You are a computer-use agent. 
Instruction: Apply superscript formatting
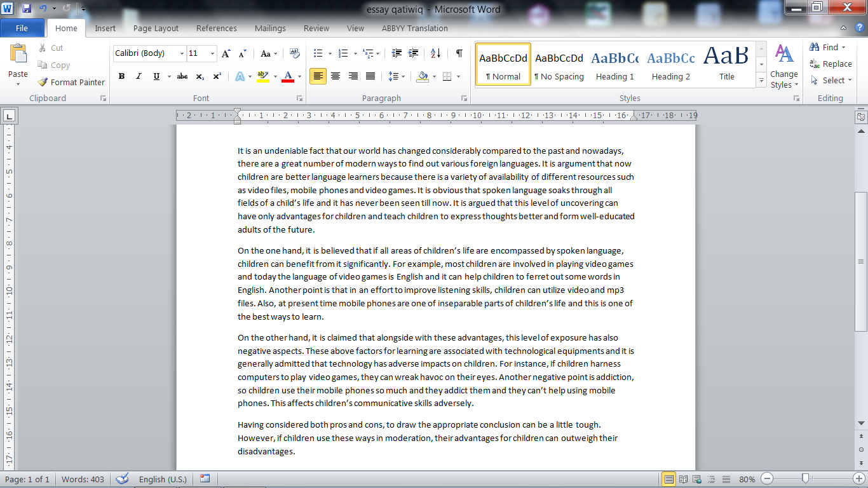(217, 76)
